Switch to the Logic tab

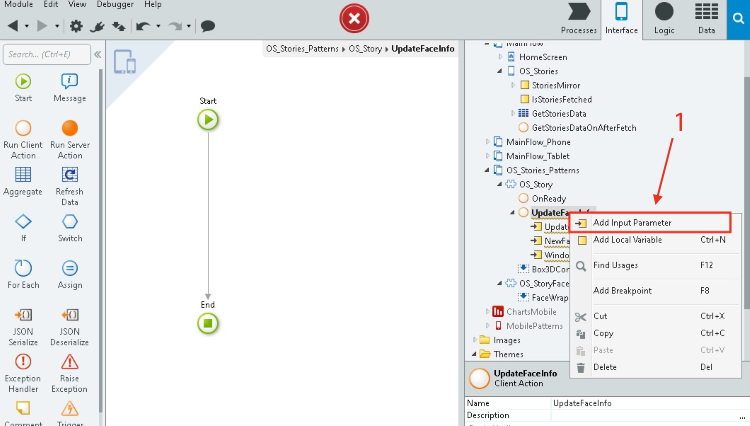tap(664, 20)
